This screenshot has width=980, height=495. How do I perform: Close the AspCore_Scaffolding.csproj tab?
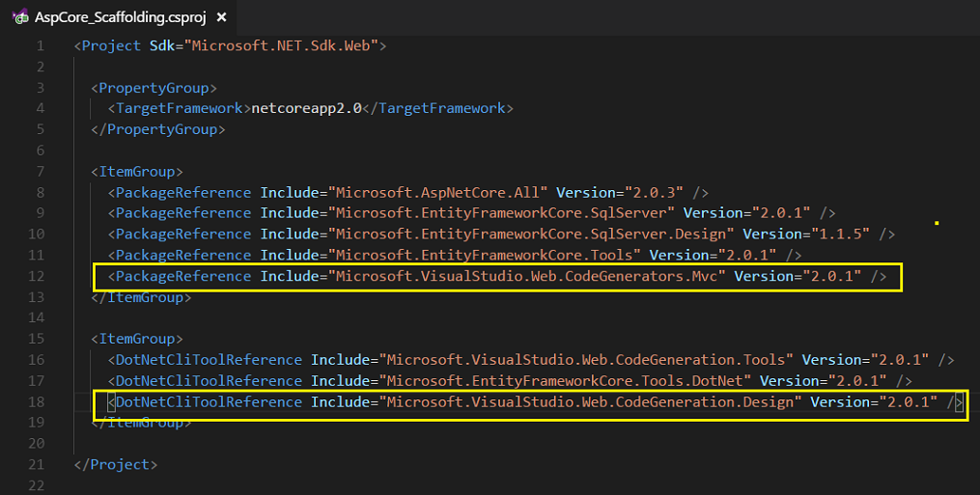tap(221, 18)
